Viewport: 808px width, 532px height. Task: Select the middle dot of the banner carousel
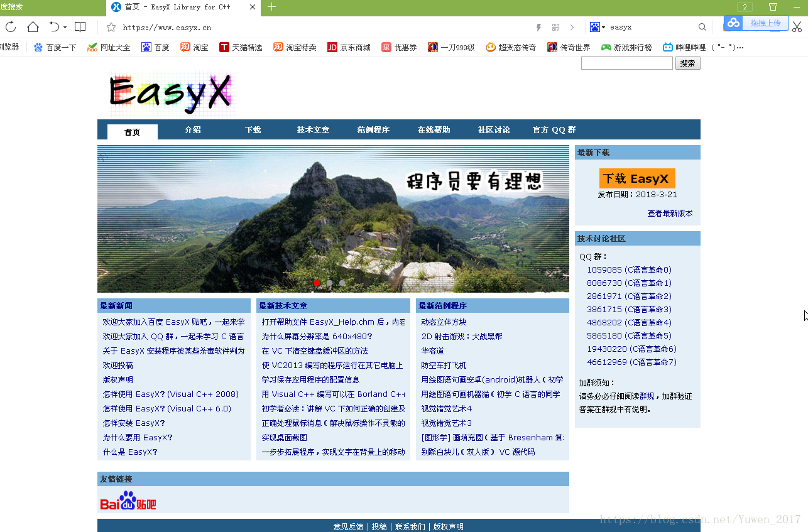coord(330,283)
